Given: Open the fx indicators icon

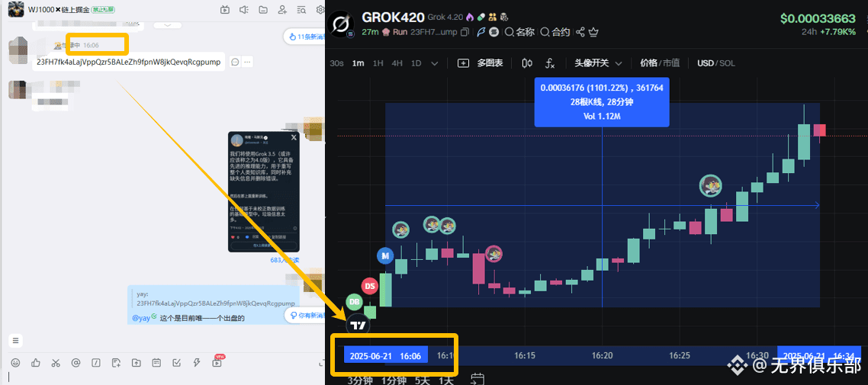Looking at the screenshot, I should [550, 63].
